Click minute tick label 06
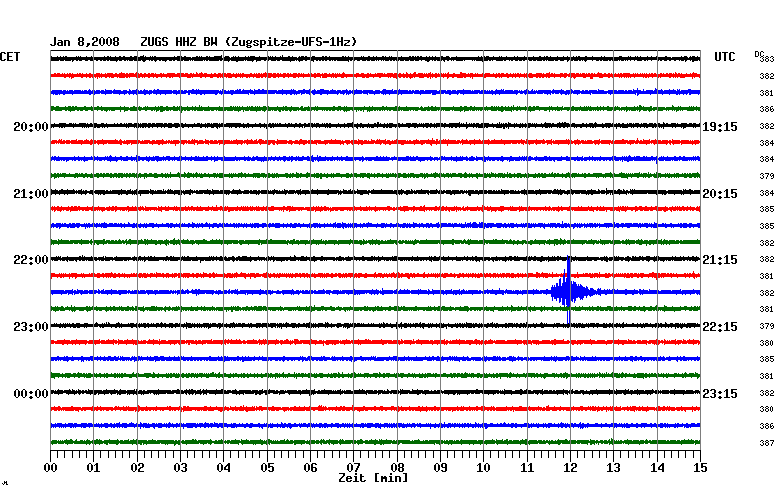Viewport: 780px width, 494px height. point(310,468)
